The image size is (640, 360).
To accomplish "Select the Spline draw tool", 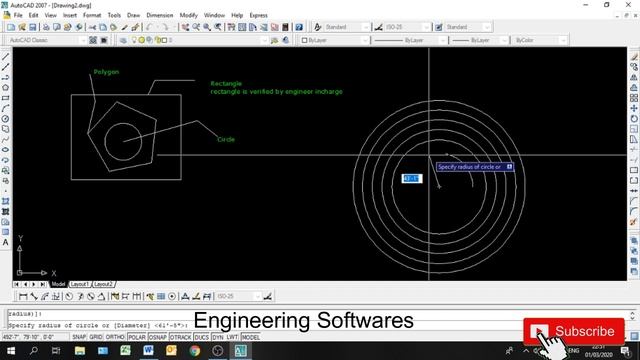I will (x=6, y=140).
